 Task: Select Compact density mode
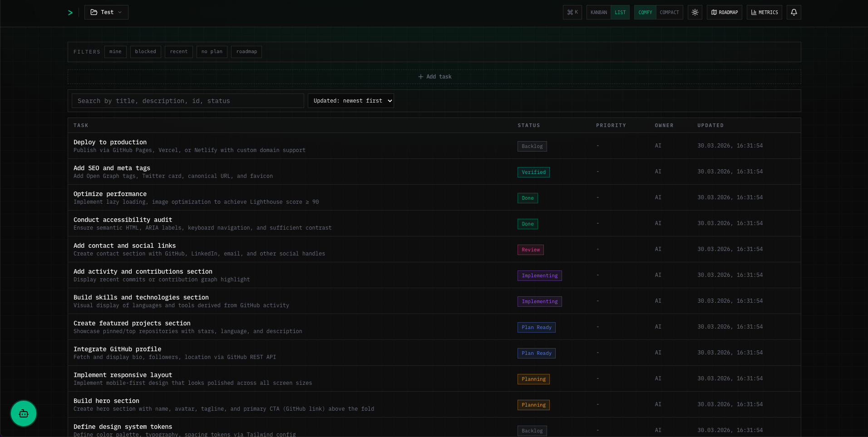click(669, 12)
